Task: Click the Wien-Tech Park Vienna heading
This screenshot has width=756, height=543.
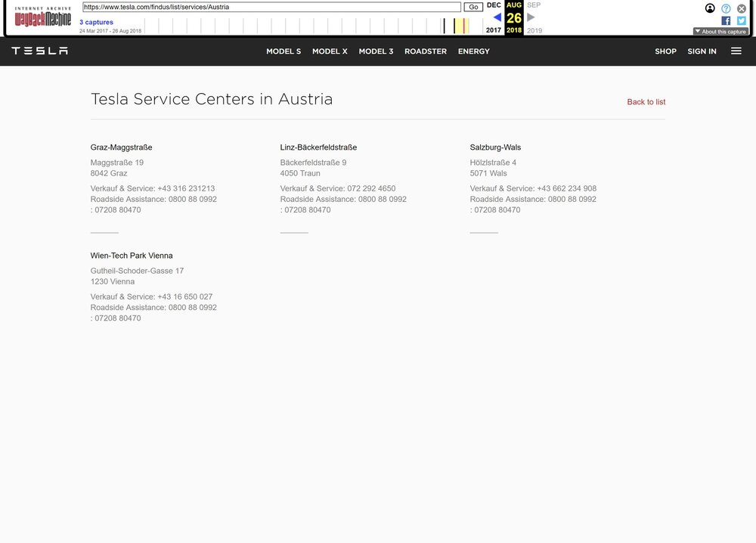Action: click(132, 256)
